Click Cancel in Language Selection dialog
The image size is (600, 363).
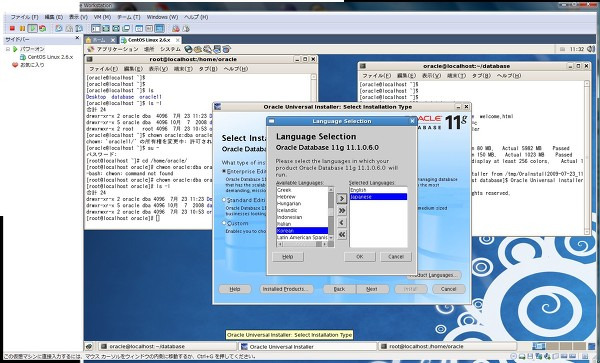396,257
